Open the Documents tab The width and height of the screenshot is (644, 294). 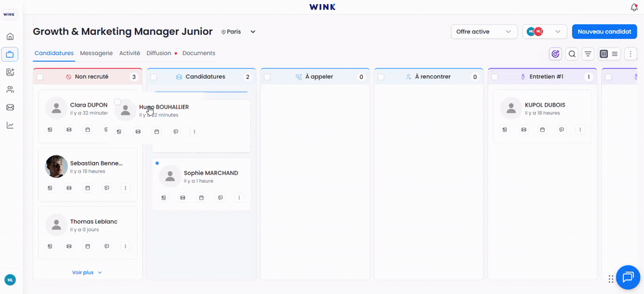199,54
